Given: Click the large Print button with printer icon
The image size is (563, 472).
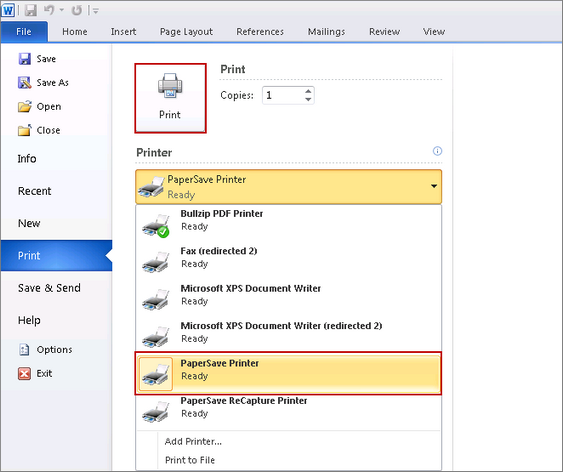Looking at the screenshot, I should point(170,98).
